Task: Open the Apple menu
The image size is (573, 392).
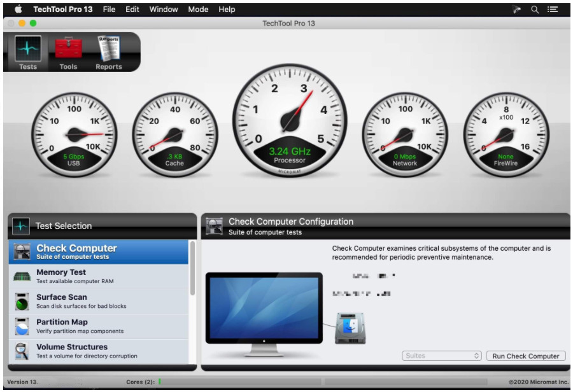Action: tap(18, 9)
